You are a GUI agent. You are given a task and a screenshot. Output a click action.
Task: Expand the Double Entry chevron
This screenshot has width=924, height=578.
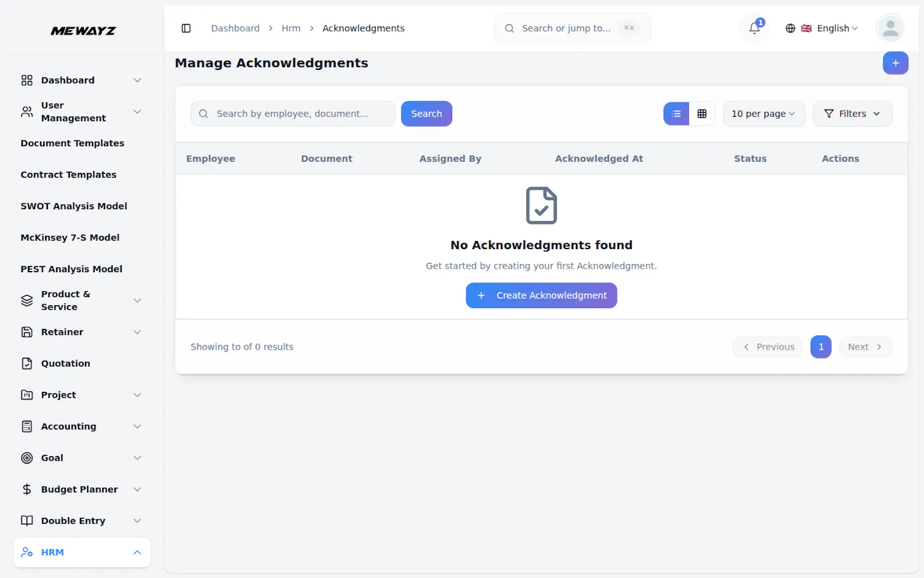[x=137, y=521]
